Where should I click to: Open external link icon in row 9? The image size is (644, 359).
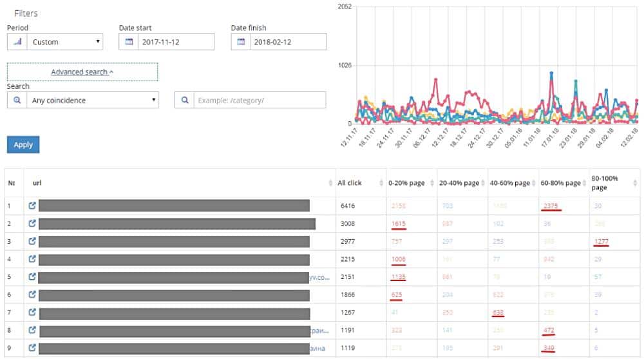[x=32, y=349]
